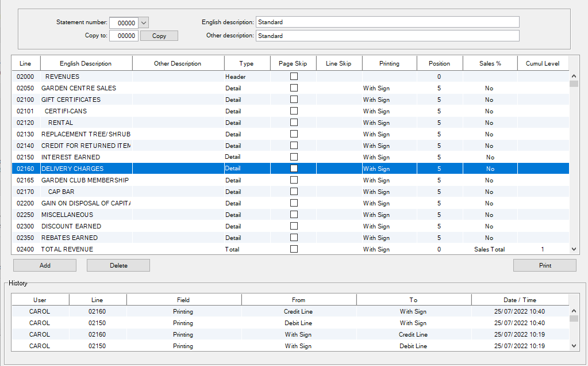Image resolution: width=588 pixels, height=366 pixels.
Task: Click Date / Time header in History
Action: pos(520,300)
